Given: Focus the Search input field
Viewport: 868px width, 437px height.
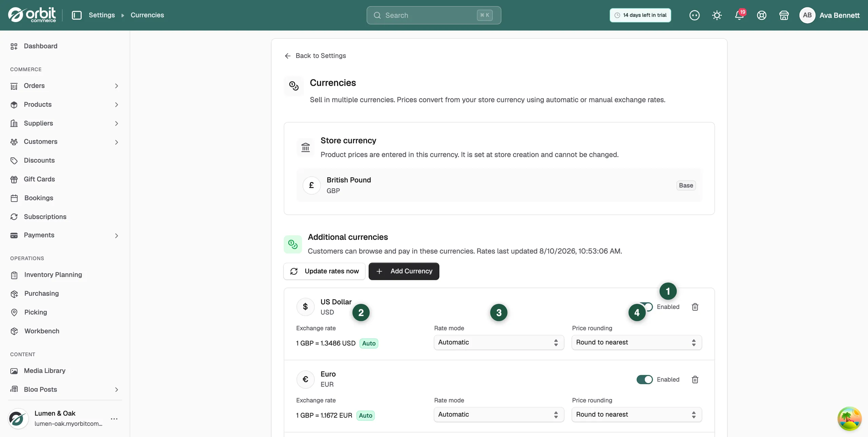Looking at the screenshot, I should 434,15.
